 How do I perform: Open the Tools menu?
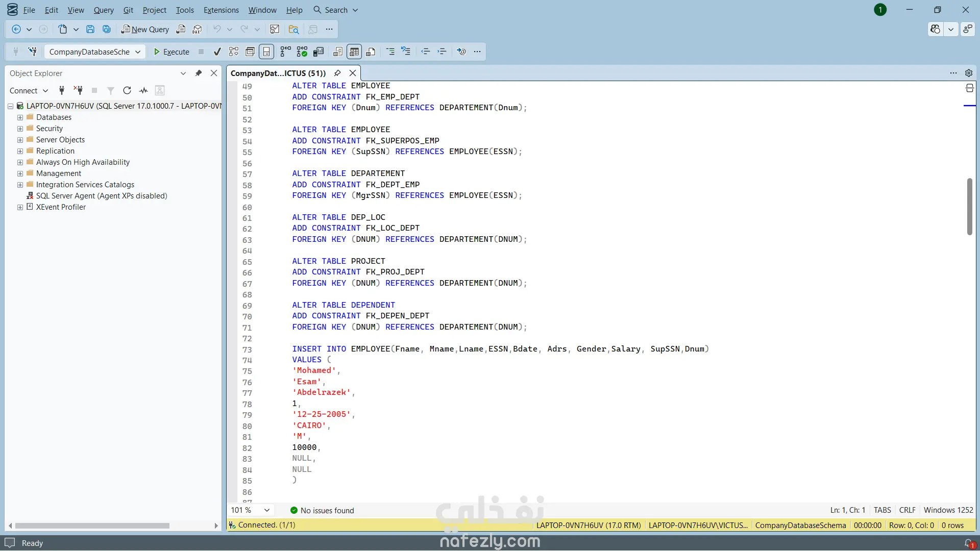(x=185, y=10)
